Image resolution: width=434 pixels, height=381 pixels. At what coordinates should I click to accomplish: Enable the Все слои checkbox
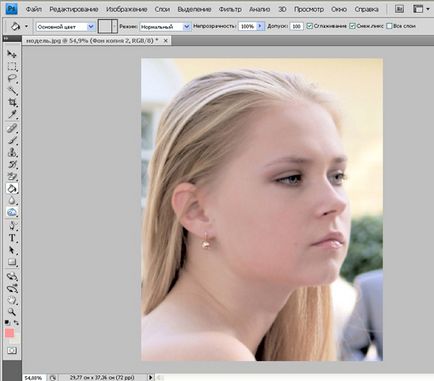tap(389, 26)
